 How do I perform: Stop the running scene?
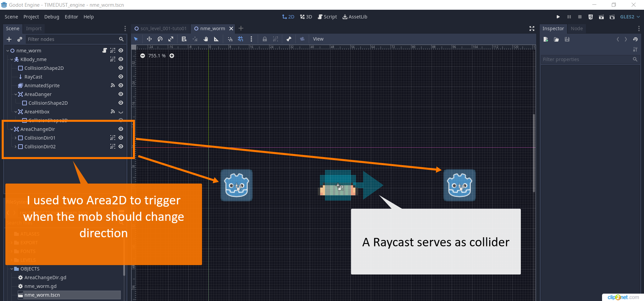click(x=580, y=17)
